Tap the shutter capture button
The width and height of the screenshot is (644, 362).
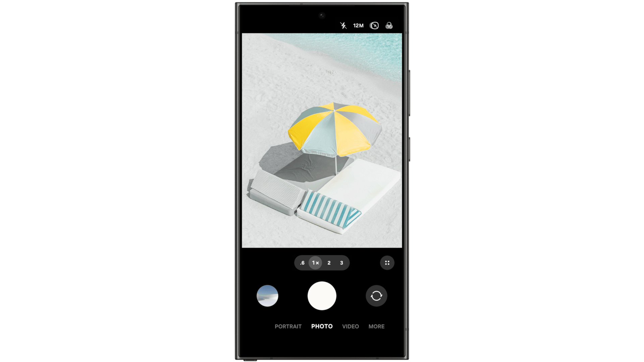322,296
